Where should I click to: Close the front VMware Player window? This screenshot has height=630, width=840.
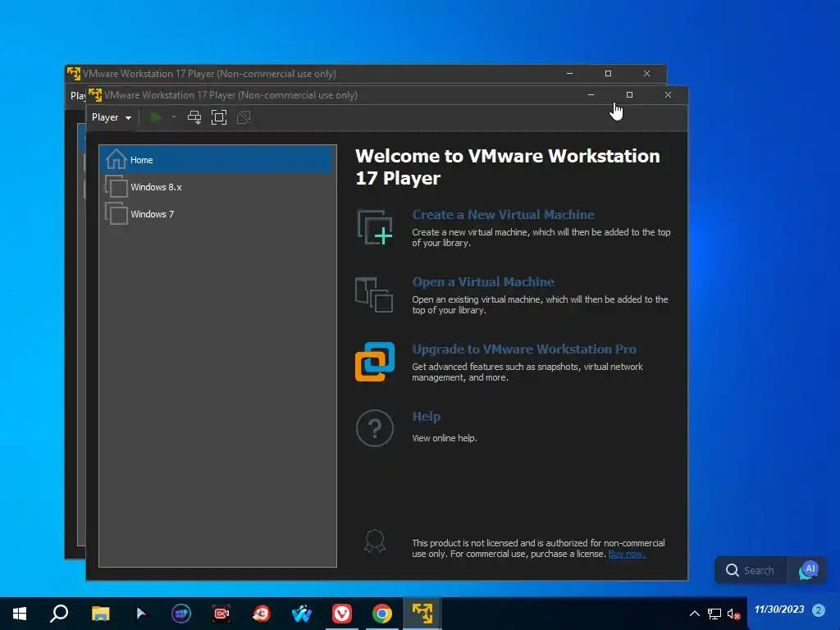pyautogui.click(x=668, y=95)
